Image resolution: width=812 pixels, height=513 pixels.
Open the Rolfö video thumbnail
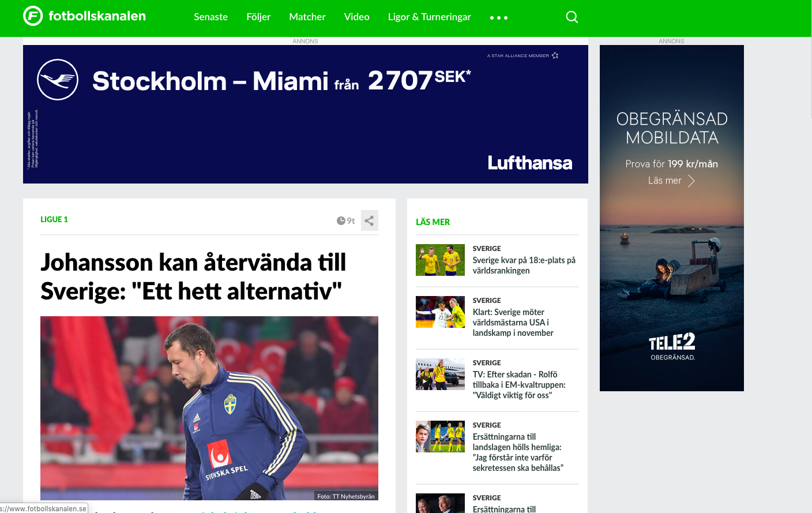coord(440,374)
